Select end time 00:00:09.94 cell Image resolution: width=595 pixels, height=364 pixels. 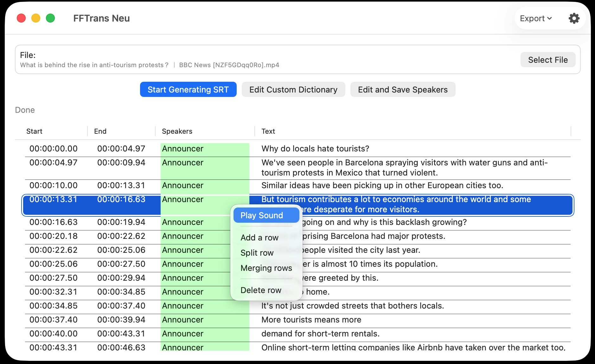coord(121,163)
